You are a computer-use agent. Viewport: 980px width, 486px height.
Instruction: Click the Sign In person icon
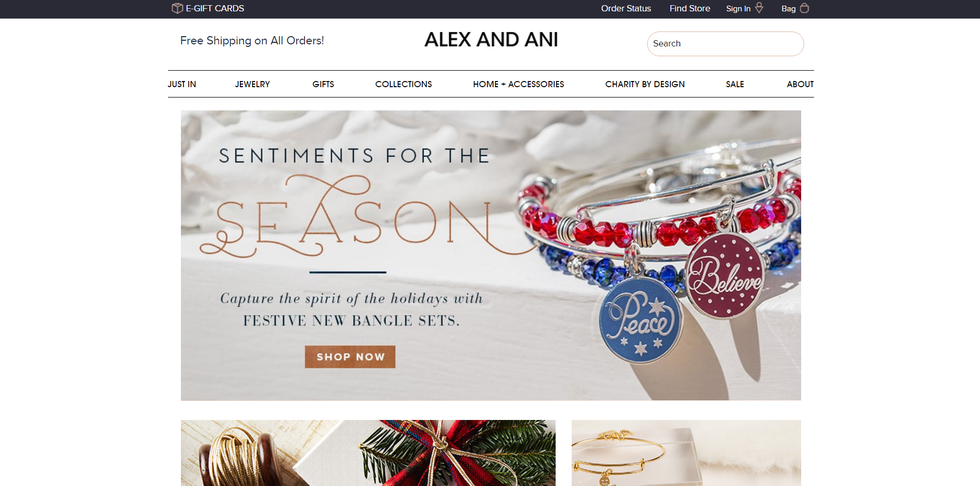(x=759, y=8)
